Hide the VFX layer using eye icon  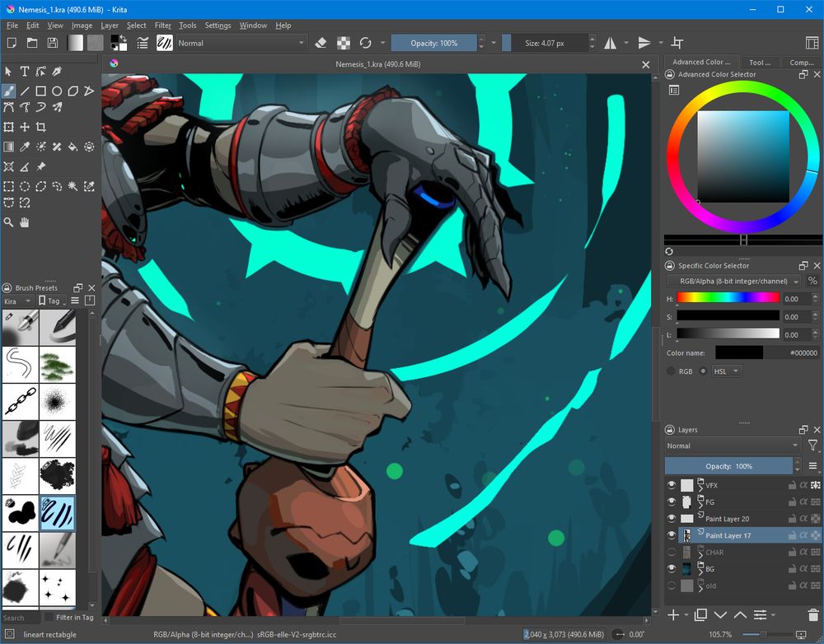click(x=672, y=486)
